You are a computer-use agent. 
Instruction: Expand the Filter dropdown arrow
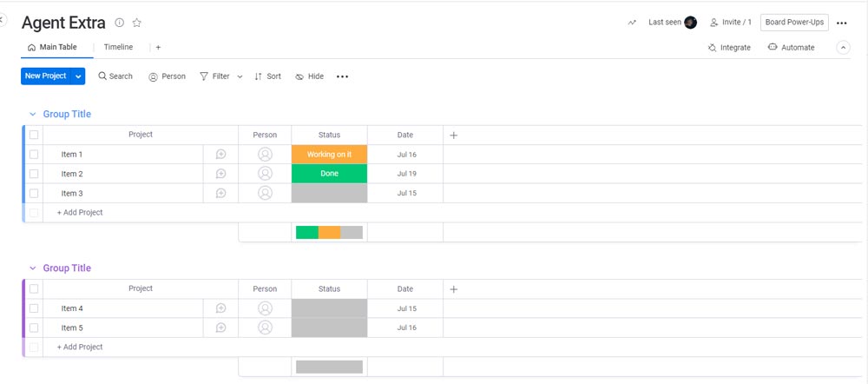(240, 76)
